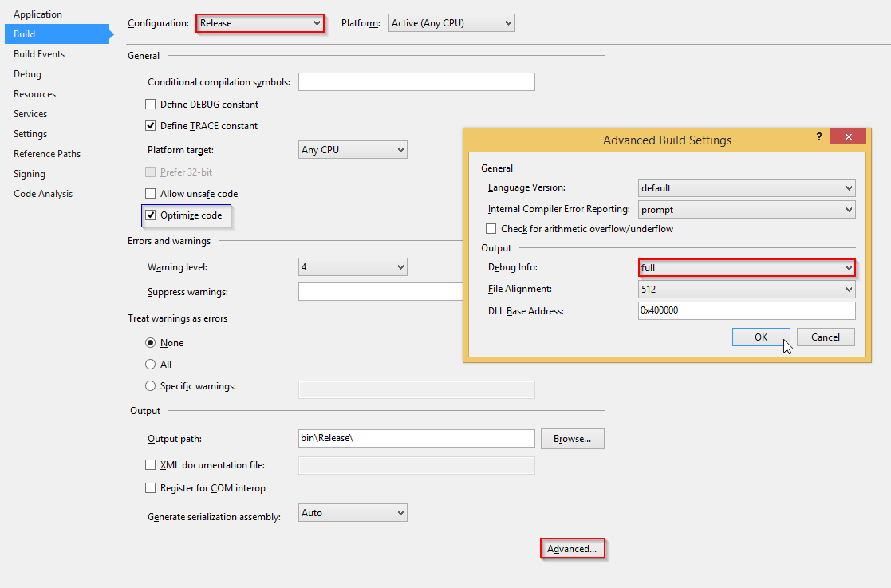Viewport: 891px width, 588px height.
Task: Open the Settings tab in sidebar
Action: point(30,133)
